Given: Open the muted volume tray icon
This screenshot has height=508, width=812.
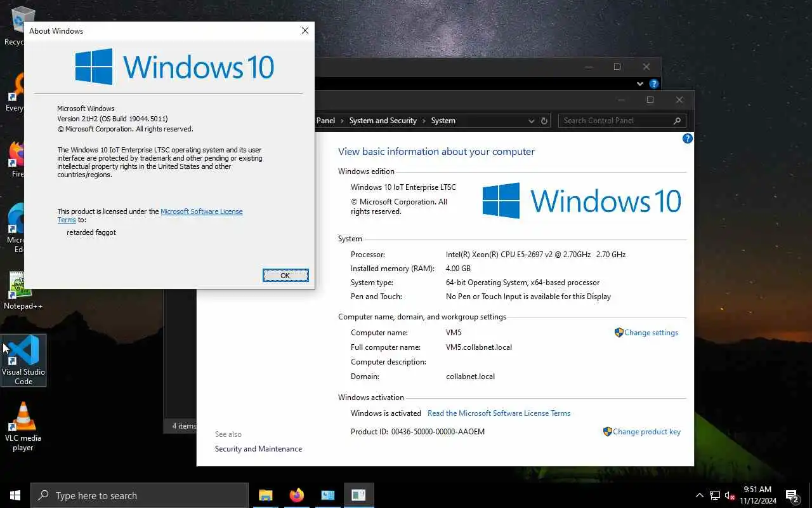Looking at the screenshot, I should (x=730, y=495).
